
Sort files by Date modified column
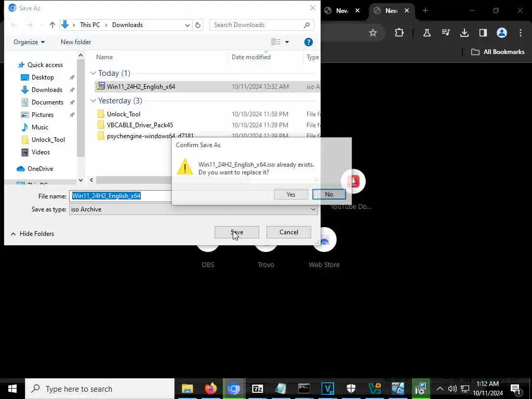(x=251, y=57)
